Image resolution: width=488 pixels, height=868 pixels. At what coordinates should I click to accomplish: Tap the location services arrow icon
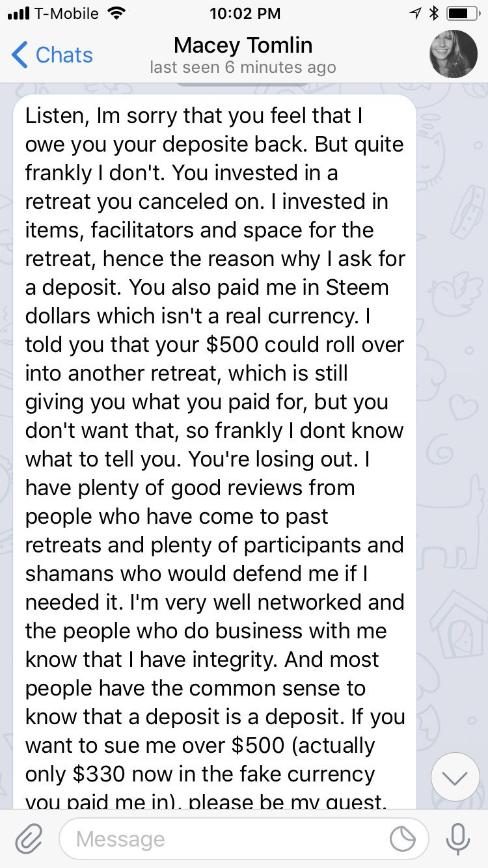tap(416, 13)
